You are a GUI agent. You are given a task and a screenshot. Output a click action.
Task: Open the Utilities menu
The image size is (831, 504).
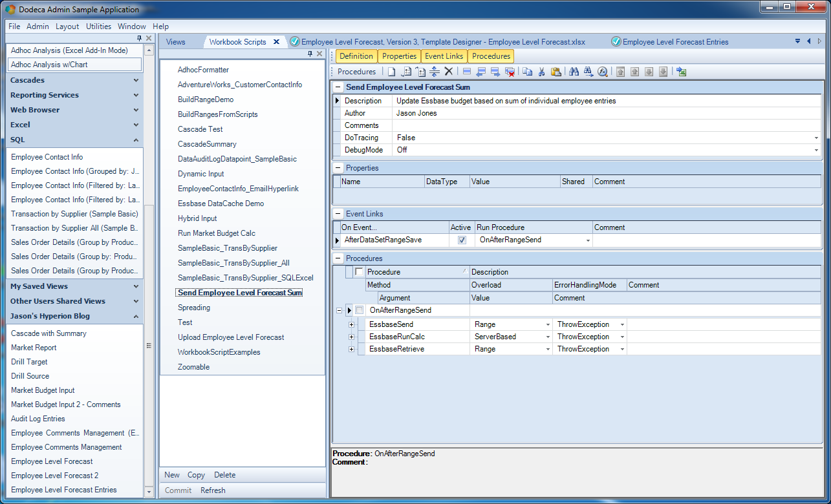[x=99, y=26]
